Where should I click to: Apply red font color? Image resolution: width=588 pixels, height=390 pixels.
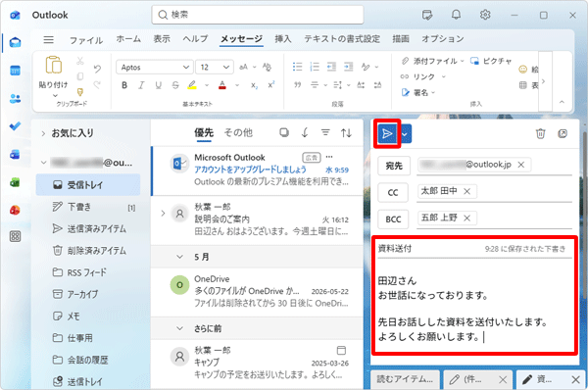[x=222, y=85]
